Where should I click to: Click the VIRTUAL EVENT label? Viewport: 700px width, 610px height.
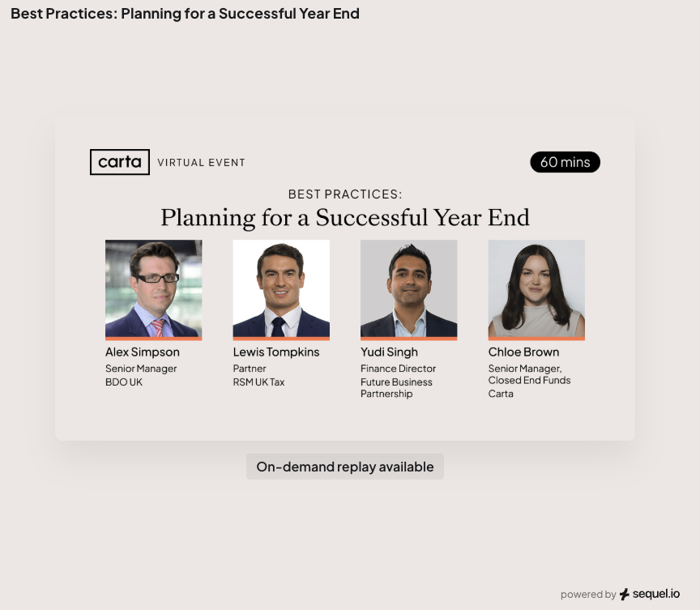[201, 162]
